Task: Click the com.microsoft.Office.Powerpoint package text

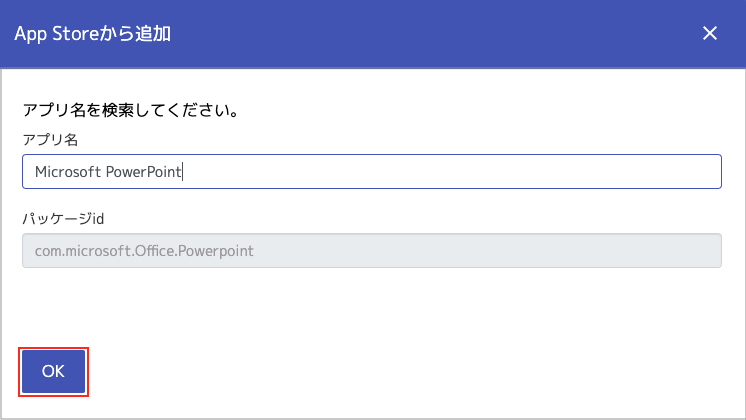Action: [x=144, y=251]
